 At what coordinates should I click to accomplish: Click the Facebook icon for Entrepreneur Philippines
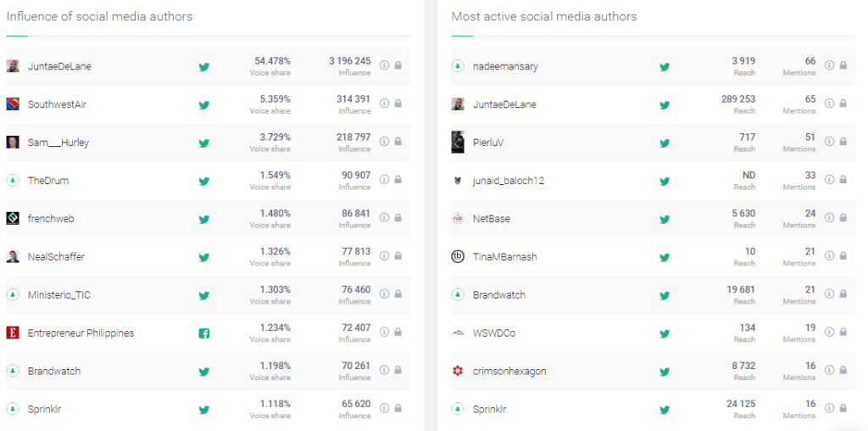tap(204, 333)
